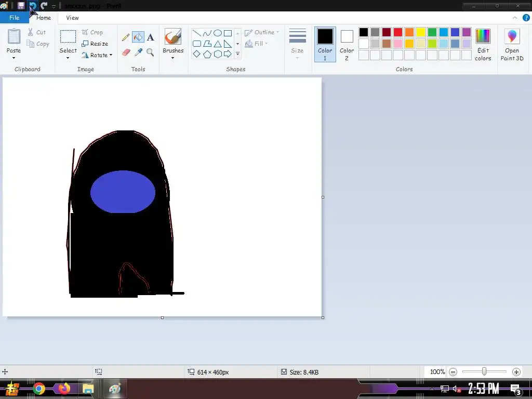The height and width of the screenshot is (399, 532).
Task: Select the Eraser tool
Action: [126, 52]
